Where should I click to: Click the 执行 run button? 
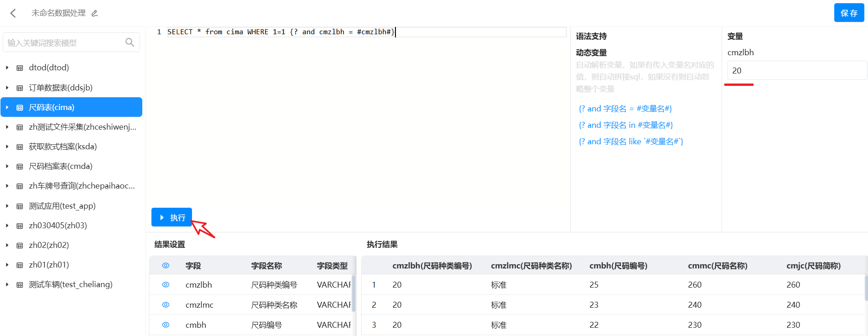click(172, 218)
